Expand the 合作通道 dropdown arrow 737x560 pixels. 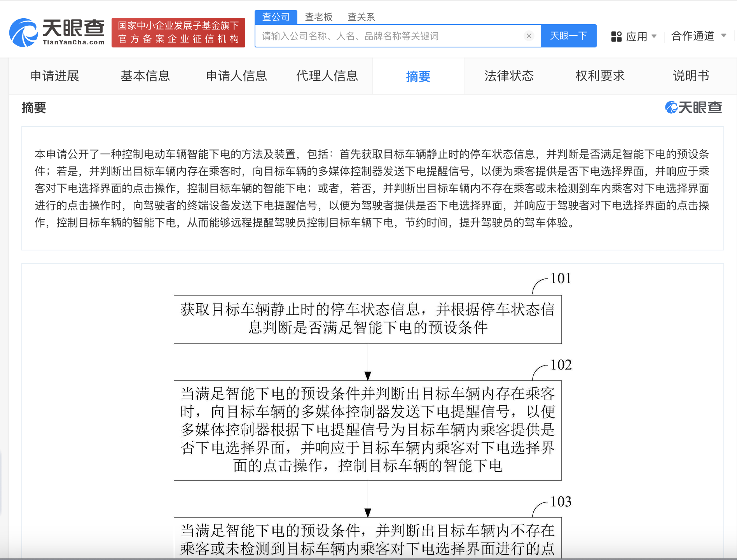pyautogui.click(x=723, y=35)
